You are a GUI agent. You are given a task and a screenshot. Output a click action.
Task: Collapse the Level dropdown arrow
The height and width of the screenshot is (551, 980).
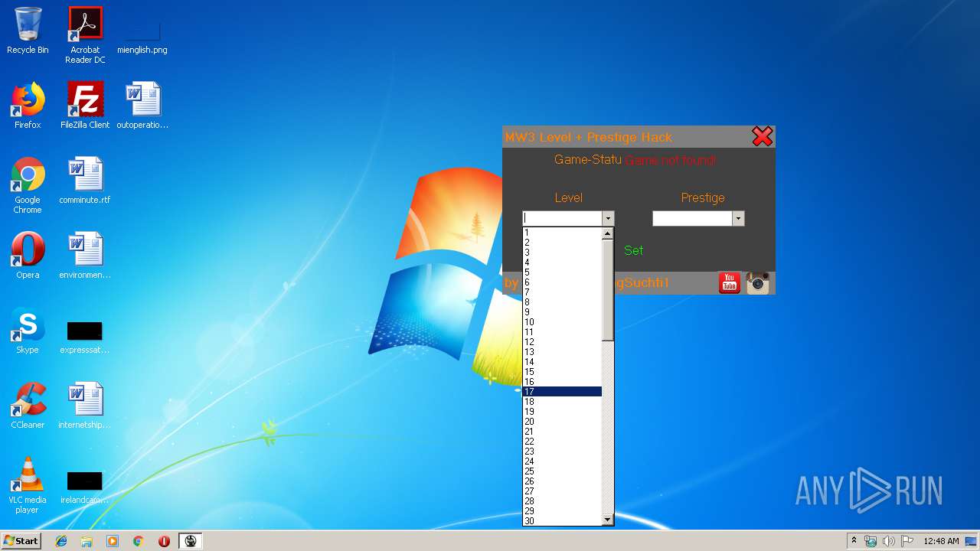click(608, 219)
